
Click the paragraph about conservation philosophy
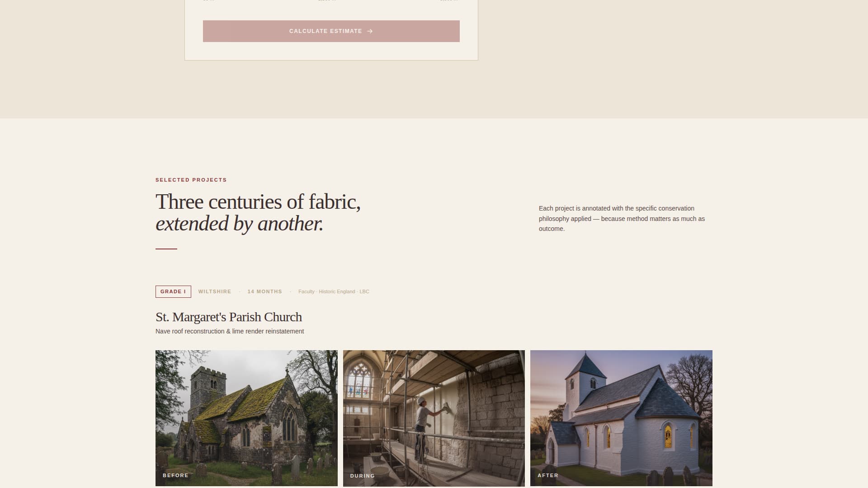(622, 219)
